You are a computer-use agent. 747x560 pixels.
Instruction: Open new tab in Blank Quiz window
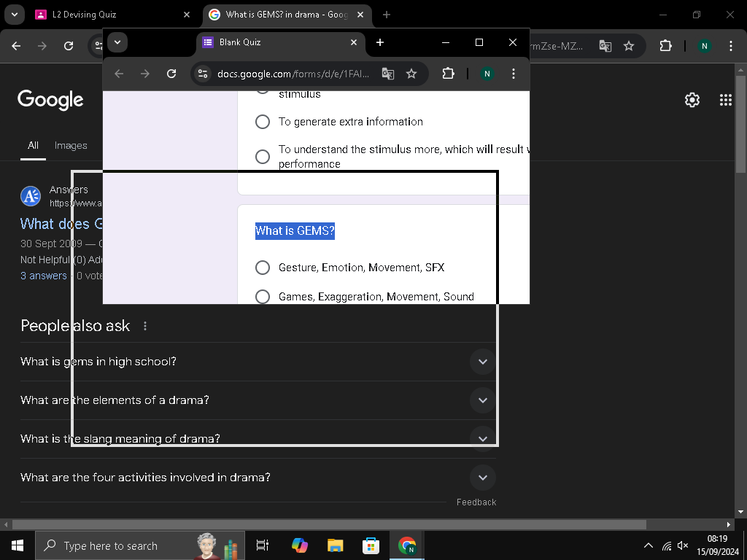379,42
